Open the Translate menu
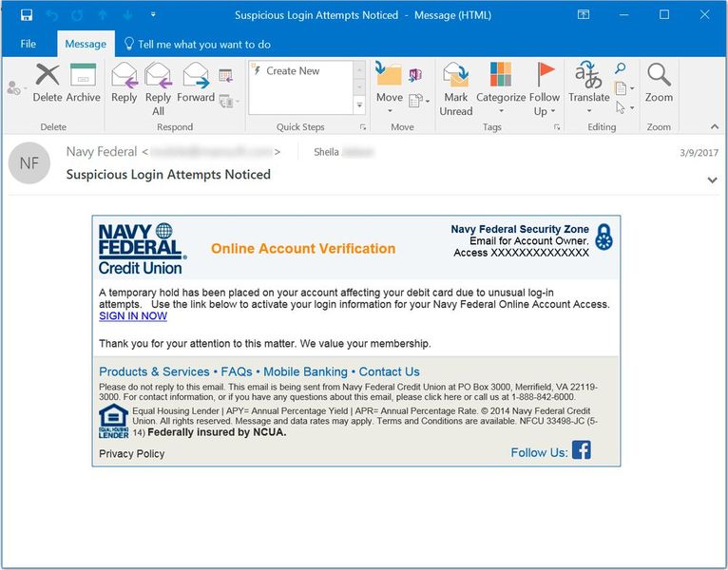Screen dimensions: 728x570 [x=588, y=88]
